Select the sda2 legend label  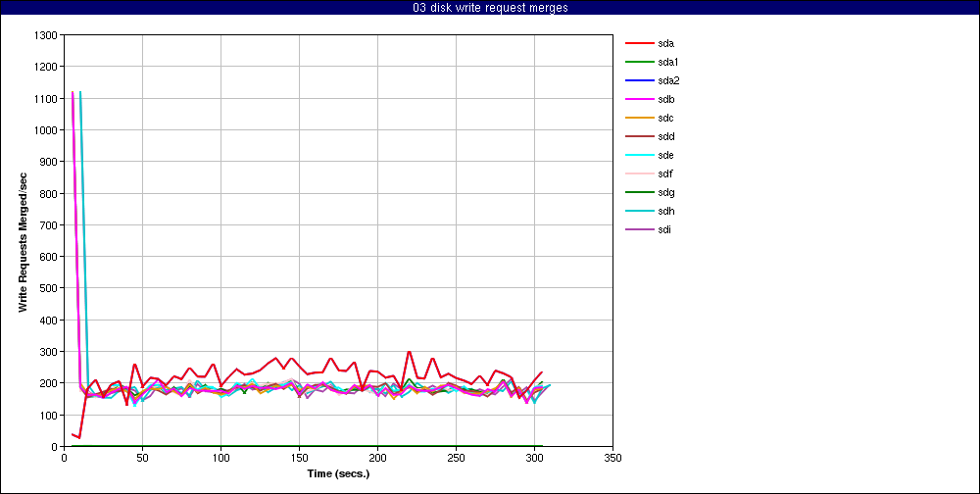[x=668, y=80]
